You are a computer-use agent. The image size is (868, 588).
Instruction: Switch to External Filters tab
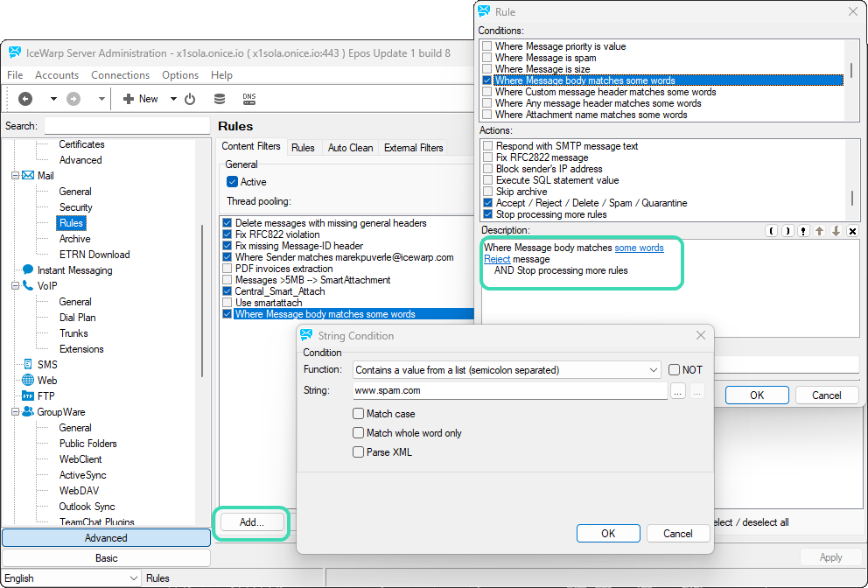point(414,148)
